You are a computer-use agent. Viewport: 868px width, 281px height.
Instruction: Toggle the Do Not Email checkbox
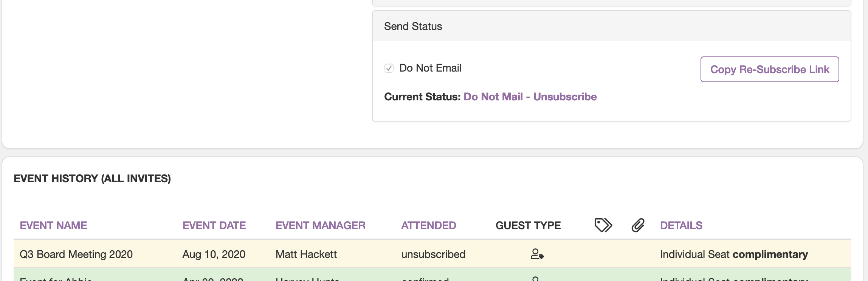point(389,68)
